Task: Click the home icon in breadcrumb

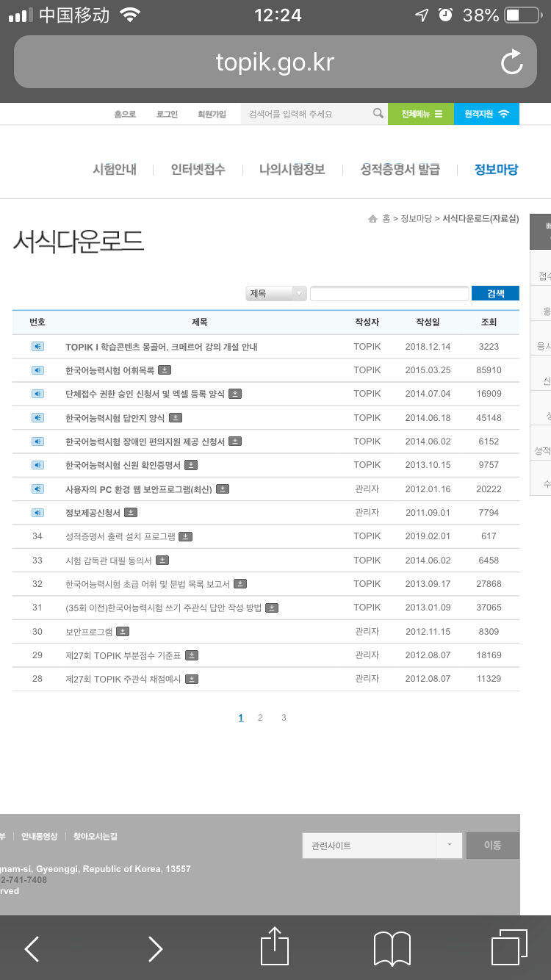Action: (373, 219)
